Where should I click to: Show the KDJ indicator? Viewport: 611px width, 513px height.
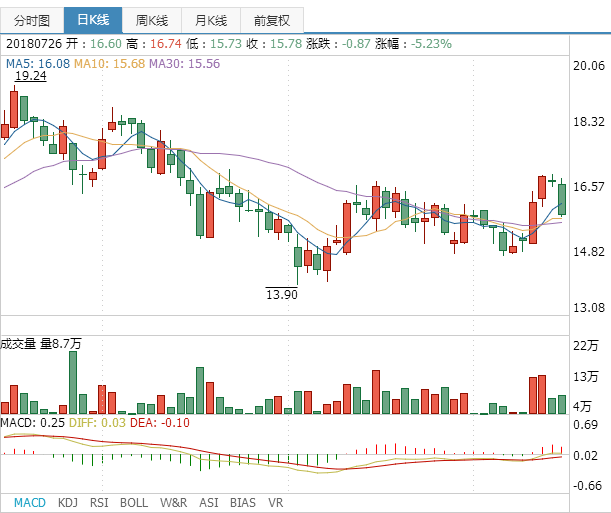(68, 502)
